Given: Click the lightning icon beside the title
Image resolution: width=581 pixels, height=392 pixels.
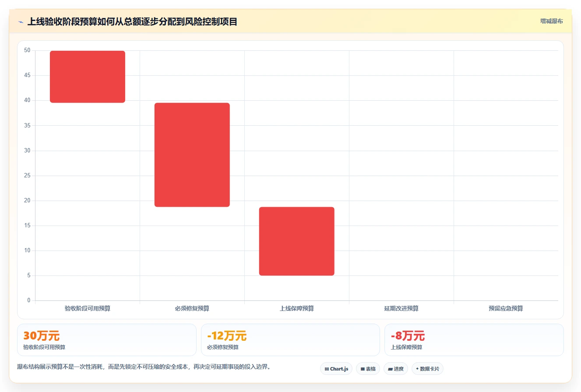Looking at the screenshot, I should tap(21, 22).
